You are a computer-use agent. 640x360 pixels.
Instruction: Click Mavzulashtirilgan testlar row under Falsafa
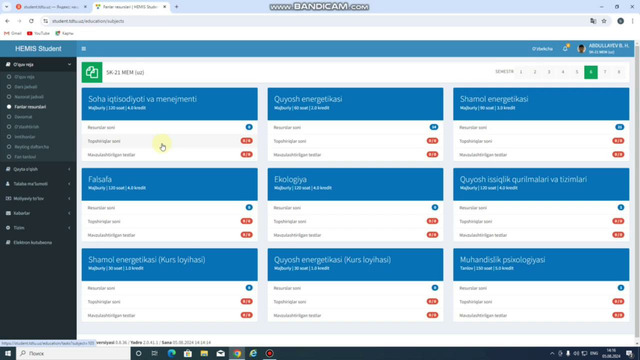169,235
